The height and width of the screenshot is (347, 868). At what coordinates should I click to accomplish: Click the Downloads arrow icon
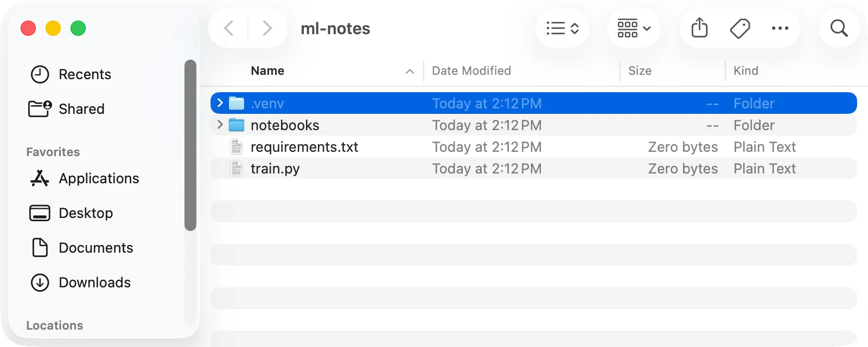(40, 282)
